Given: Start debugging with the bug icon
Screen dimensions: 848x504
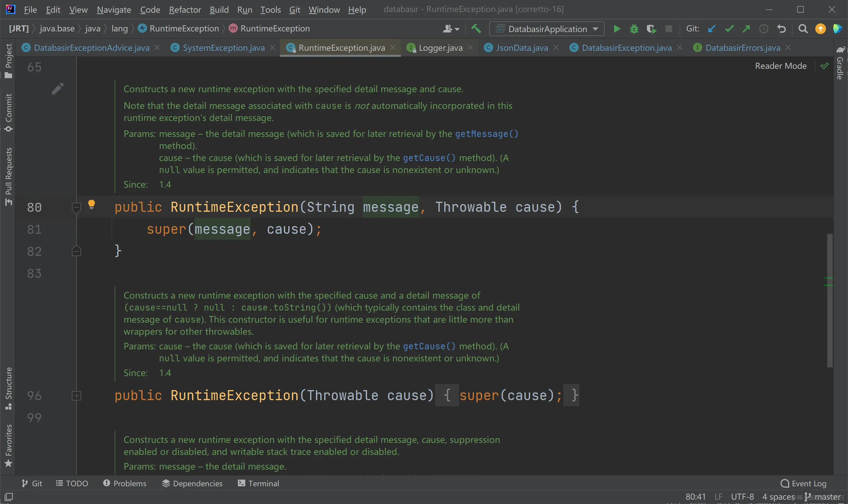Looking at the screenshot, I should pyautogui.click(x=633, y=29).
